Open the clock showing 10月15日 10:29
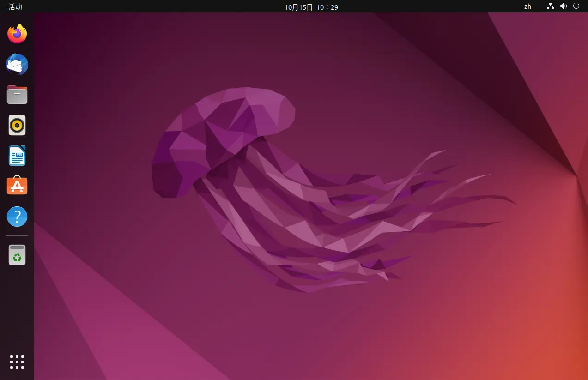Viewport: 588px width, 380px height. click(x=310, y=7)
